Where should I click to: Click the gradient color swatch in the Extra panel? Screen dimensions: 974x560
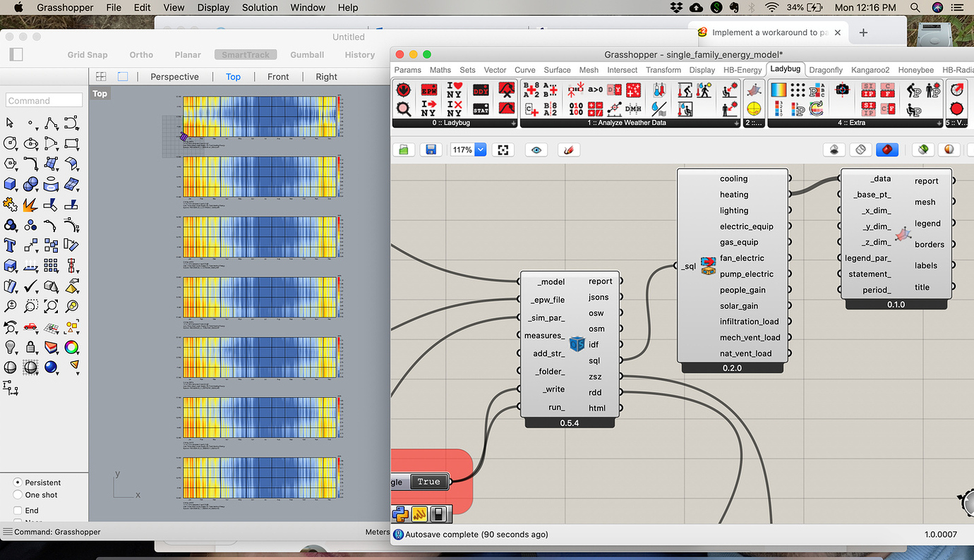coord(780,90)
